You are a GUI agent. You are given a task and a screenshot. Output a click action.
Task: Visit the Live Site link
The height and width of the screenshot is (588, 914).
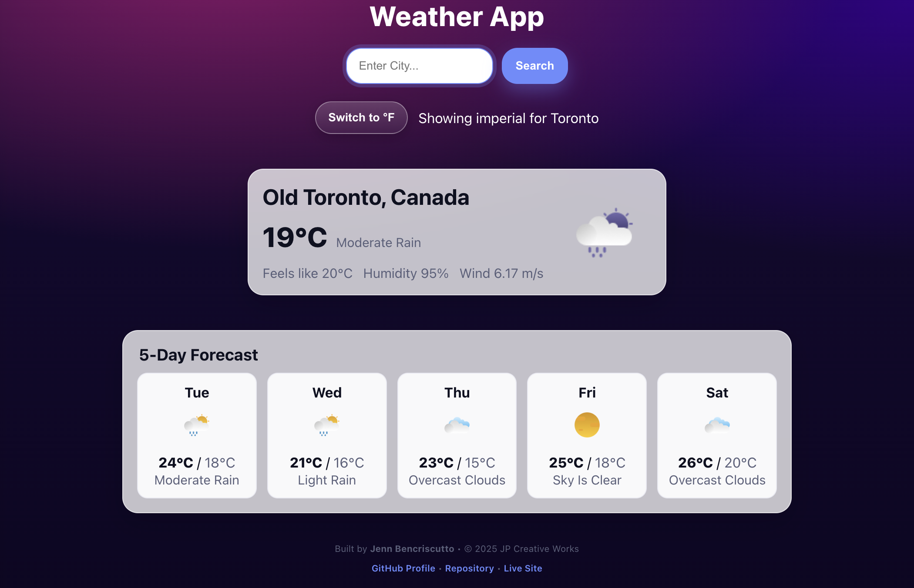coord(523,568)
